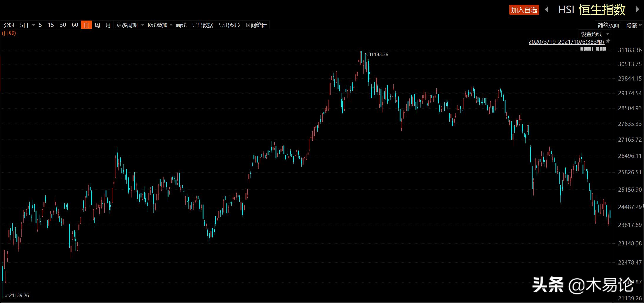Screen dimensions: 644x303
Task: Click the 25156.90 price axis label
Action: click(630, 190)
